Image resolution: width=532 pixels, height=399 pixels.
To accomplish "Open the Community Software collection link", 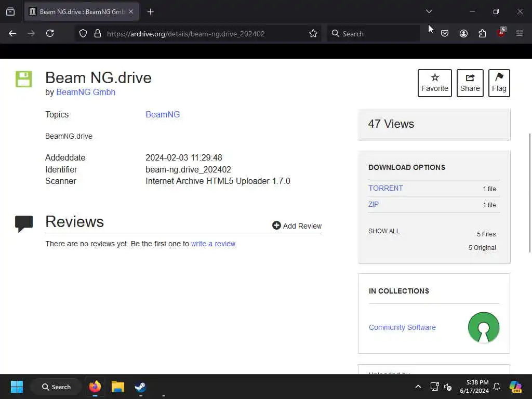I will [402, 327].
